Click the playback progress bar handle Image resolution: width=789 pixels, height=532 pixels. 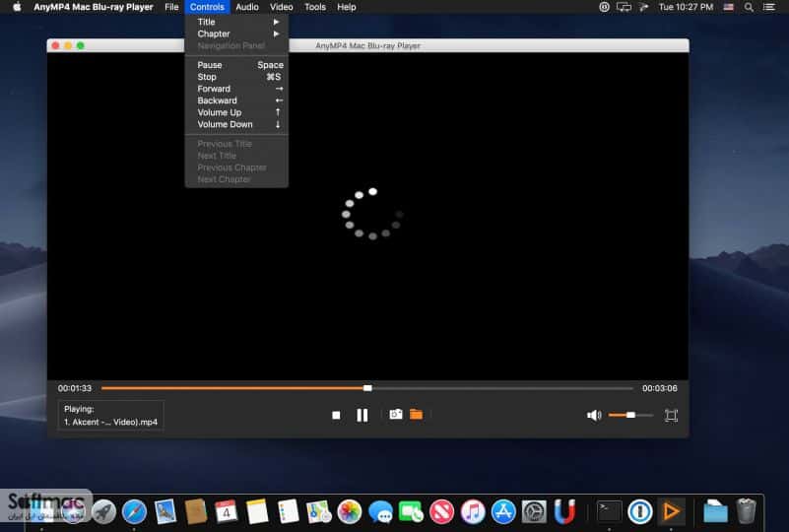(367, 388)
